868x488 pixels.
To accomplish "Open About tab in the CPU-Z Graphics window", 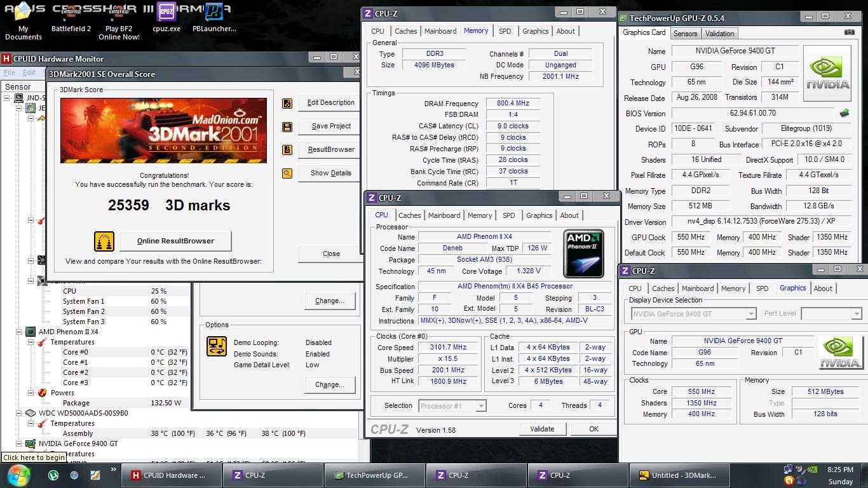I will (823, 288).
